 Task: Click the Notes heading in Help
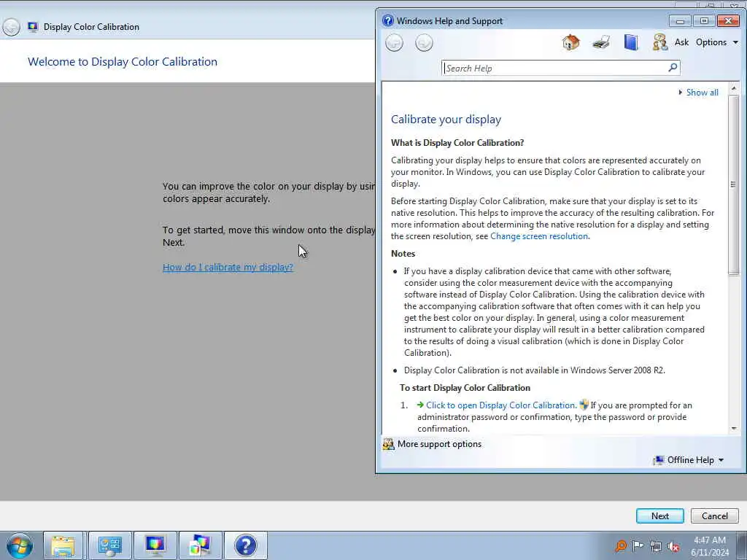pos(403,254)
